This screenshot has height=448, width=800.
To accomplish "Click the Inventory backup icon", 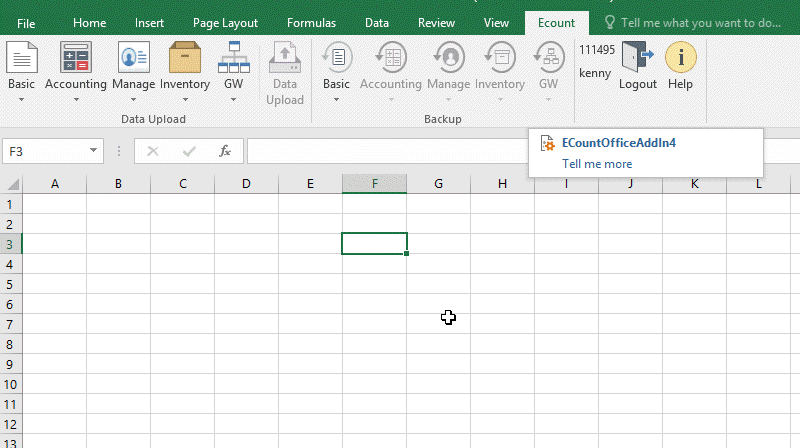I will 500,57.
